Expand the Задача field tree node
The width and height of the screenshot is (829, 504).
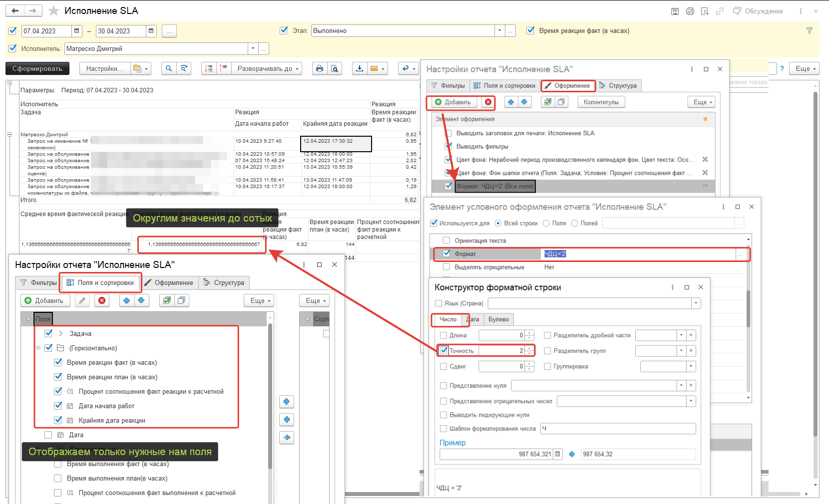(61, 333)
